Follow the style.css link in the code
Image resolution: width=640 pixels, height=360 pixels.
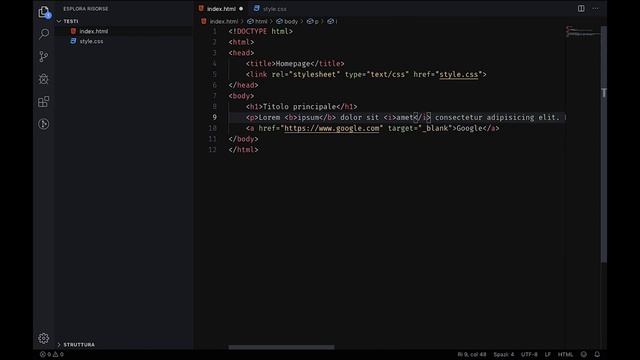pyautogui.click(x=458, y=74)
